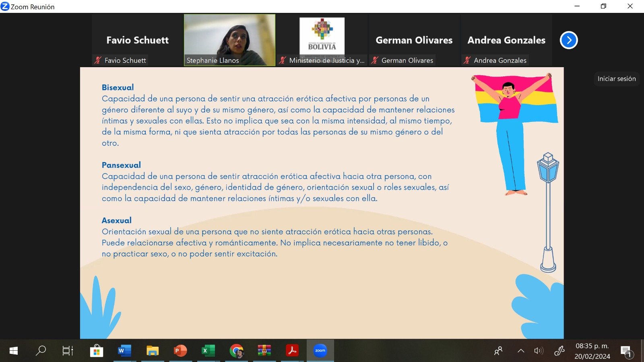Click German Olivares' muted microphone icon
The height and width of the screenshot is (362, 644).
pos(374,60)
